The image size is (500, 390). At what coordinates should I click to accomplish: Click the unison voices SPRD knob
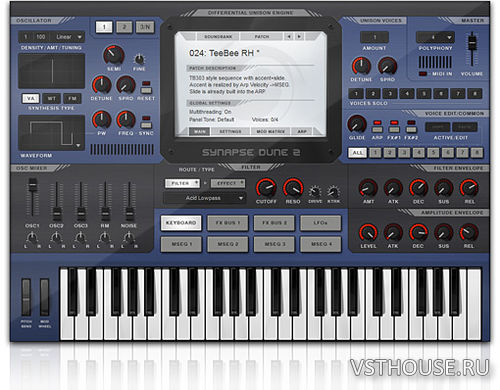(387, 66)
